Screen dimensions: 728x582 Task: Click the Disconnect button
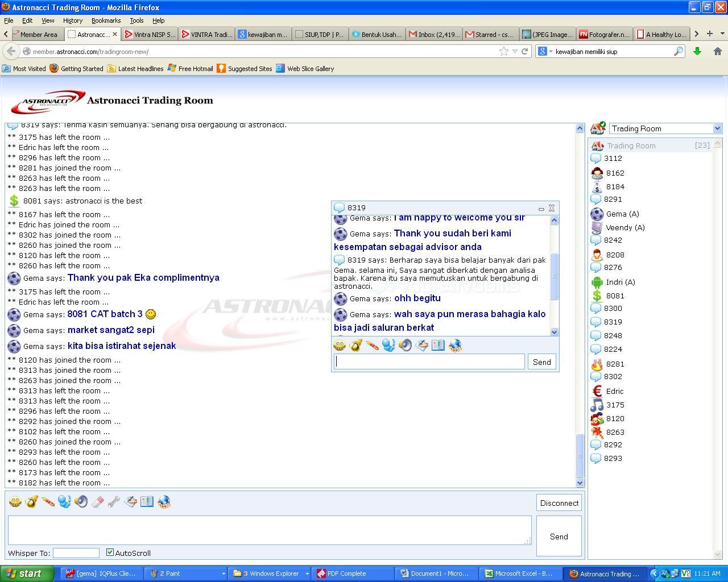tap(559, 503)
